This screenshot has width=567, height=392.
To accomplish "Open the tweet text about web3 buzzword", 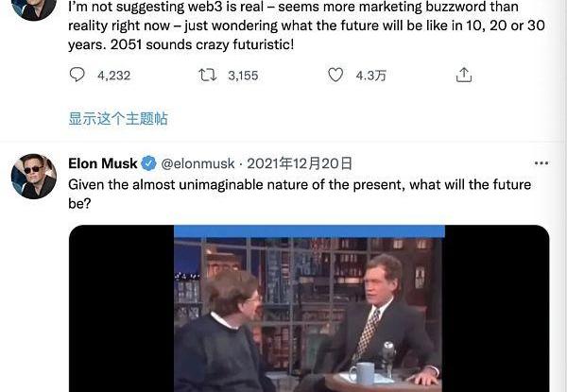I will pos(283,26).
